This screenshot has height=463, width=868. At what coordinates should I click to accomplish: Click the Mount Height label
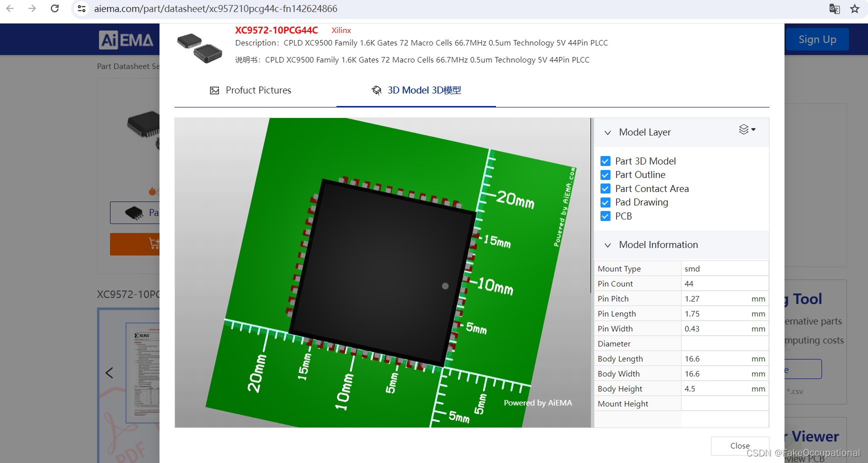pos(623,404)
